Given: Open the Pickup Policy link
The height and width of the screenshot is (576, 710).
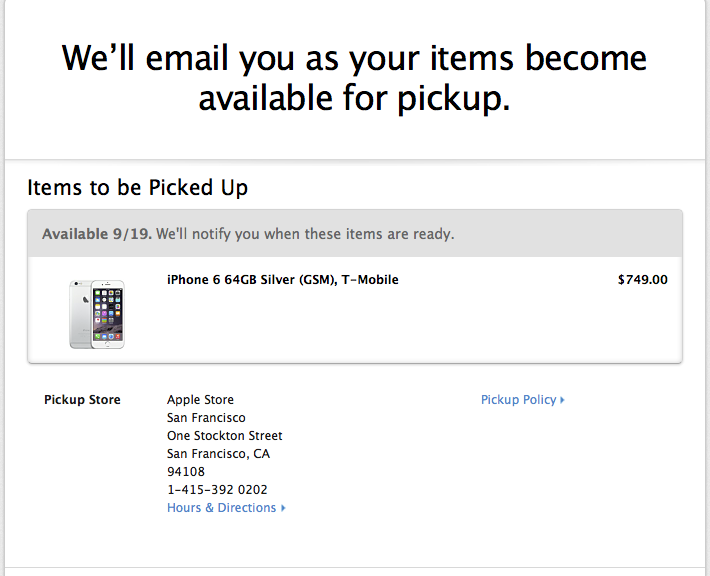Looking at the screenshot, I should [518, 400].
